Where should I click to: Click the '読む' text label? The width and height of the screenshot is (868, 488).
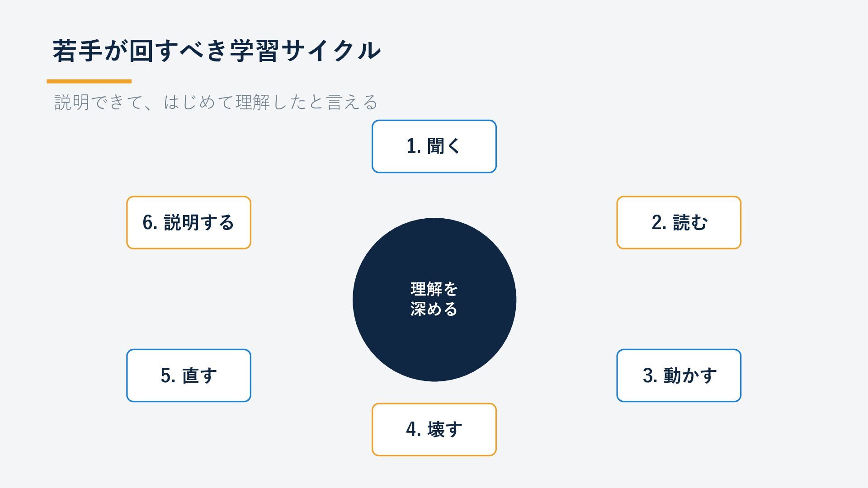pos(690,222)
